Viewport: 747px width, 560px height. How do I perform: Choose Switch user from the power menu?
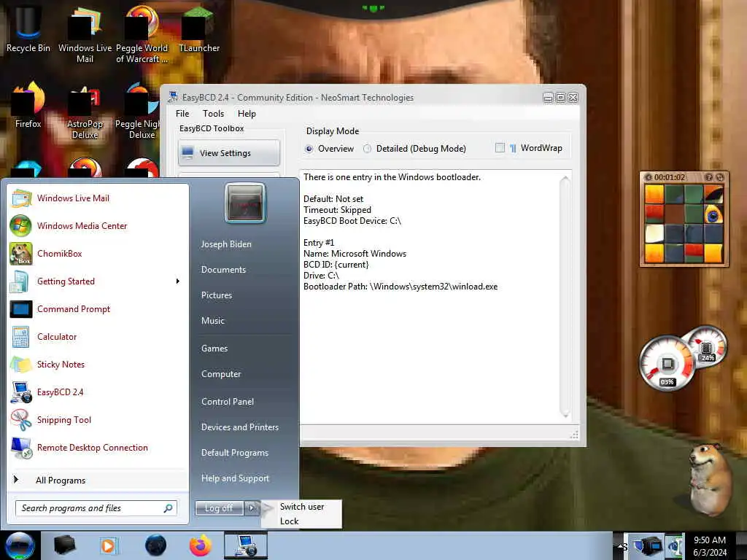point(302,507)
